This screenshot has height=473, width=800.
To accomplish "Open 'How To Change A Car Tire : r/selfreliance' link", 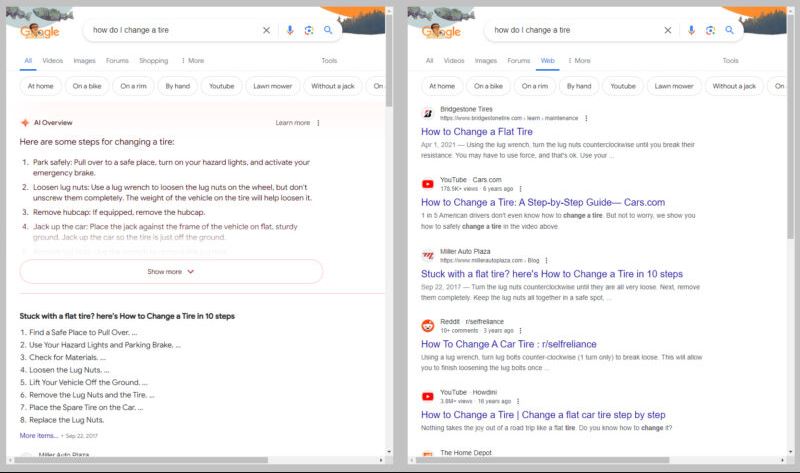I will tap(509, 344).
